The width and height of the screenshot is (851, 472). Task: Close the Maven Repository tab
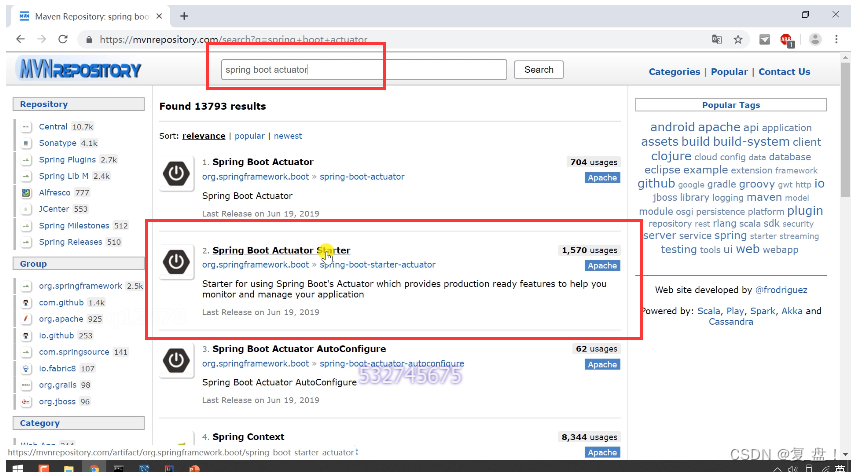[x=159, y=16]
